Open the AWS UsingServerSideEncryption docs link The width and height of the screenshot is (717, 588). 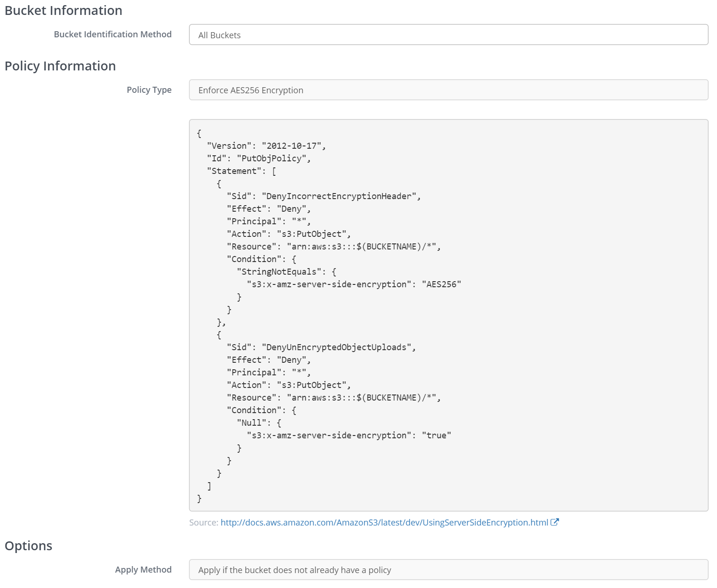384,523
